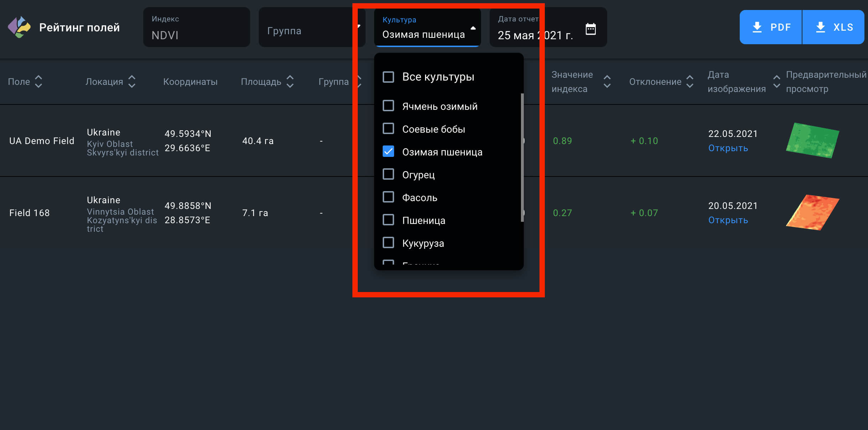Collapse the Культура dropdown
The width and height of the screenshot is (868, 430).
(x=473, y=28)
